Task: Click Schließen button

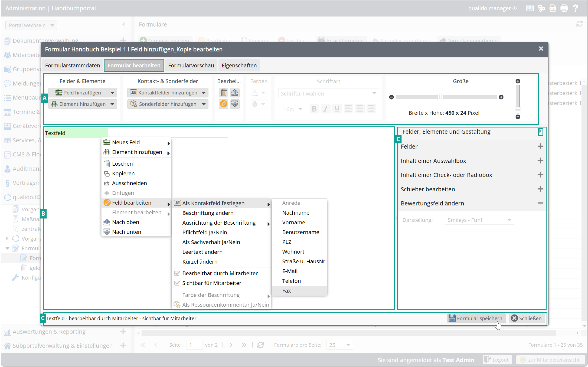Action: [527, 318]
